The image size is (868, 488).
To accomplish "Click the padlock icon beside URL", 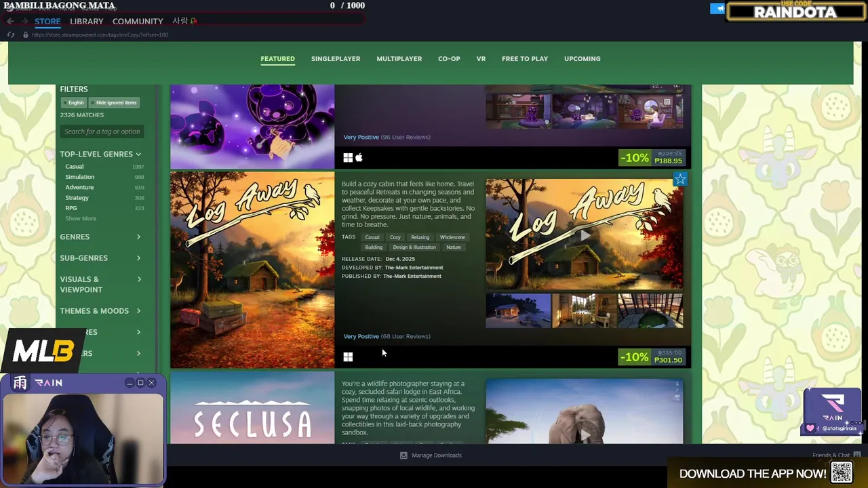I will click(26, 35).
